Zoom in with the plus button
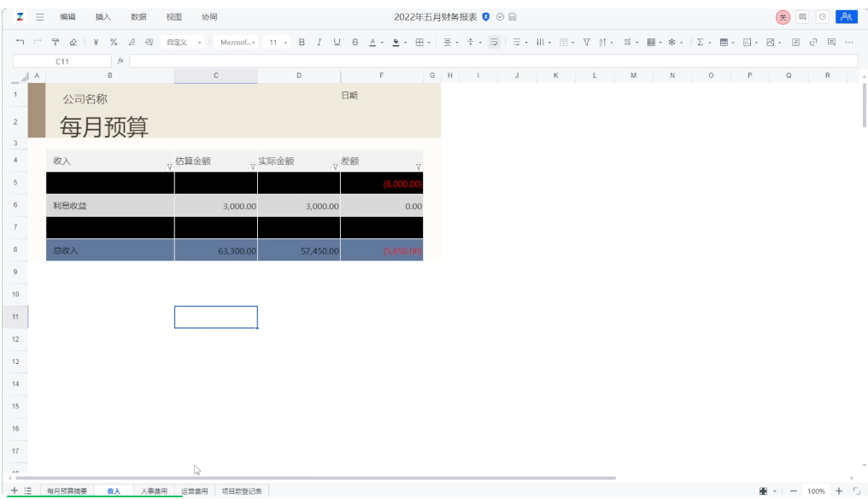868x499 pixels. tap(839, 491)
